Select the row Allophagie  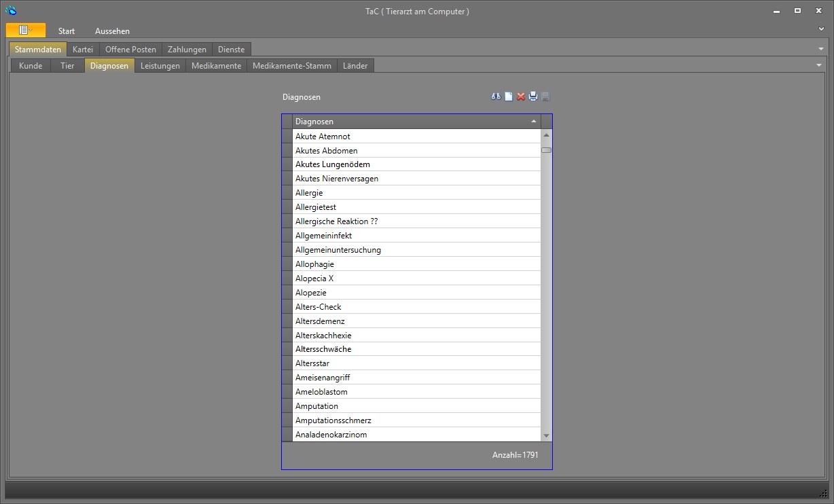point(416,264)
